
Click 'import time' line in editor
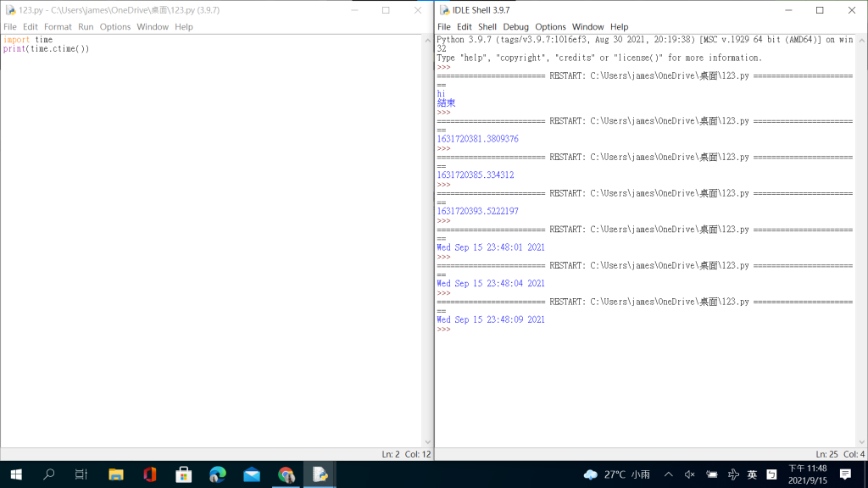tap(28, 40)
